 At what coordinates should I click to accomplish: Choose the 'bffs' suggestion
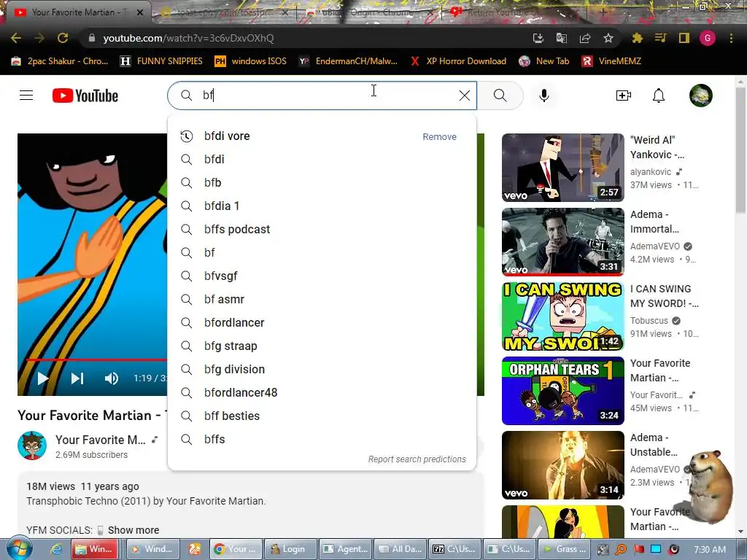[322, 440]
